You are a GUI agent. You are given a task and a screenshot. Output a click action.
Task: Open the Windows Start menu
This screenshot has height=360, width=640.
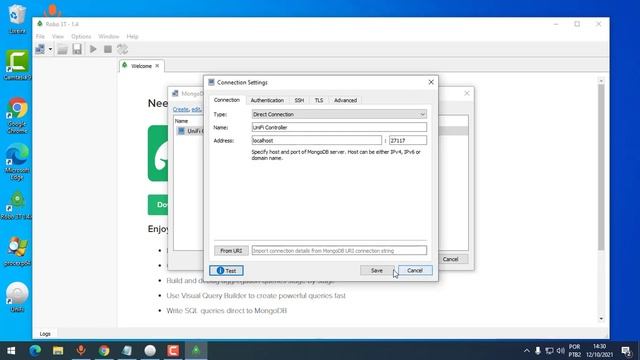(x=11, y=351)
